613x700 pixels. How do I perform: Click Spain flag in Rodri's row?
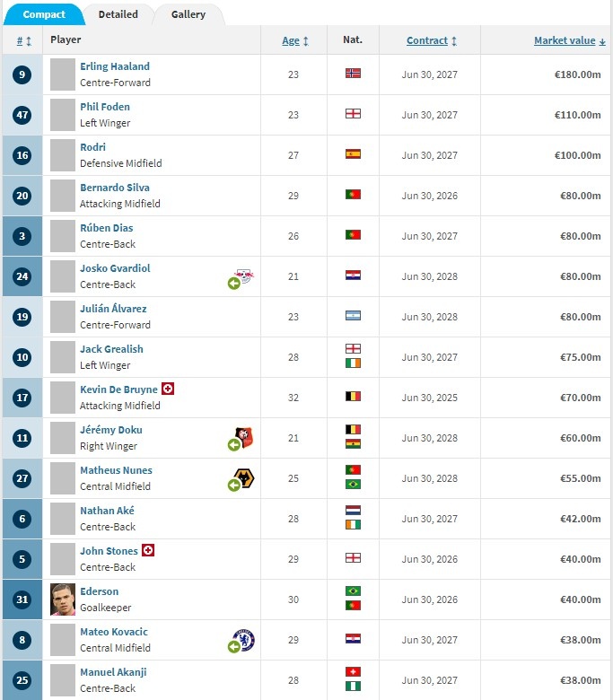(353, 154)
